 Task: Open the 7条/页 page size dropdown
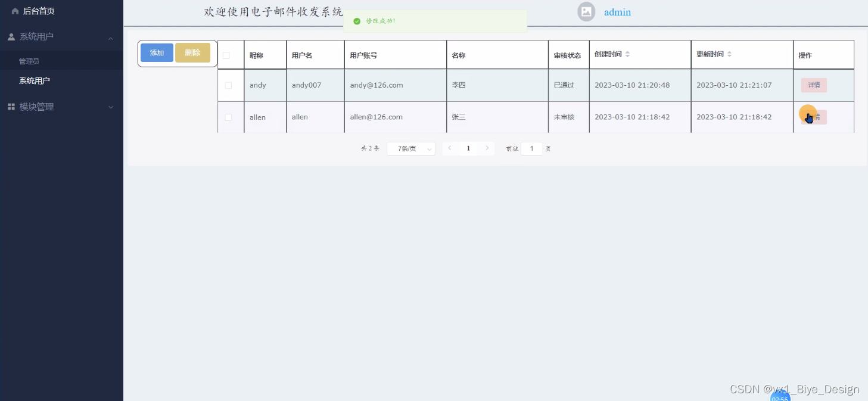point(411,149)
